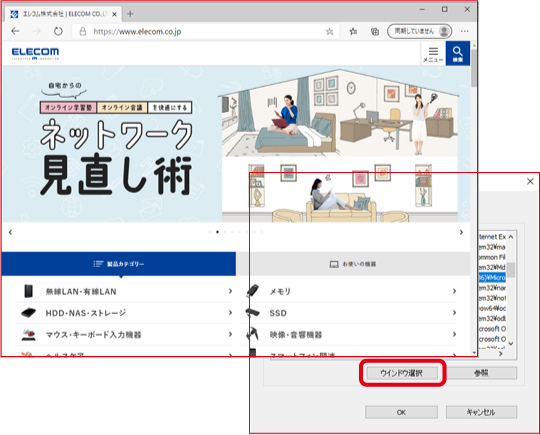Screen dimensions: 540x435
Task: Click the オンライン会議 label on banner
Action: [x=122, y=107]
